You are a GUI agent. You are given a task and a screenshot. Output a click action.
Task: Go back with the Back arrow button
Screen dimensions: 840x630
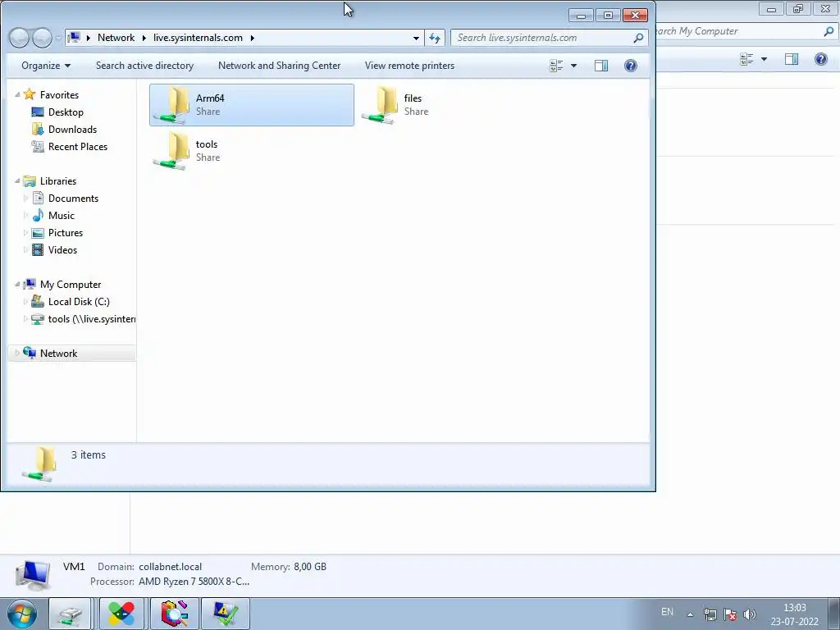(19, 38)
